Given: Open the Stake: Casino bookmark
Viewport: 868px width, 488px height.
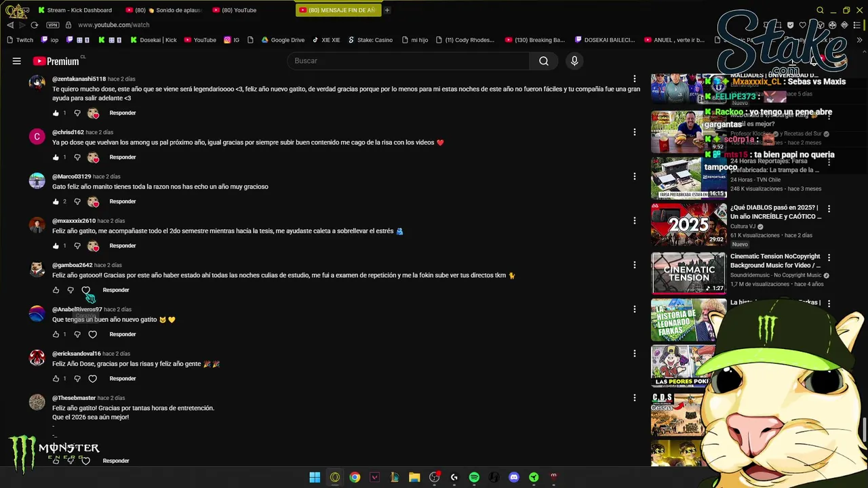Looking at the screenshot, I should (x=370, y=40).
